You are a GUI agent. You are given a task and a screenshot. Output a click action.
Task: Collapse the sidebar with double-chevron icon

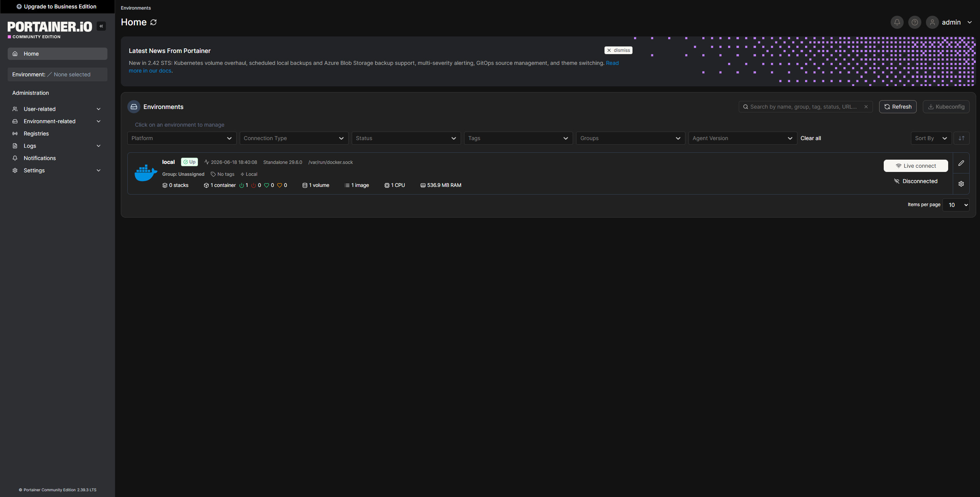(x=101, y=26)
